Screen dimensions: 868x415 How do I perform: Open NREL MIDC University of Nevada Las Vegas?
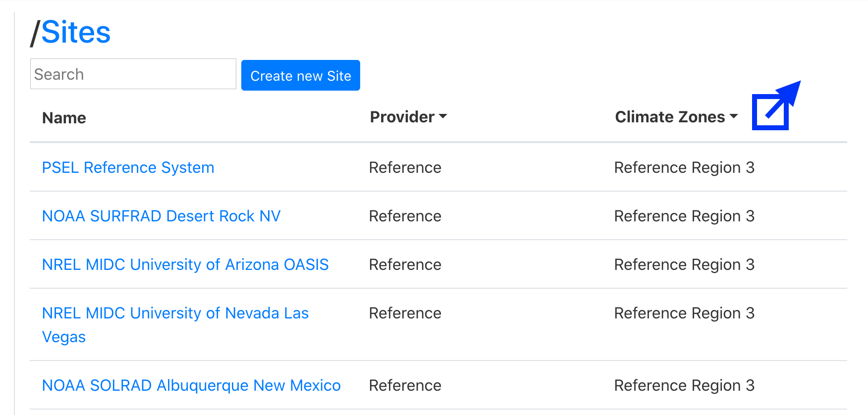click(175, 313)
